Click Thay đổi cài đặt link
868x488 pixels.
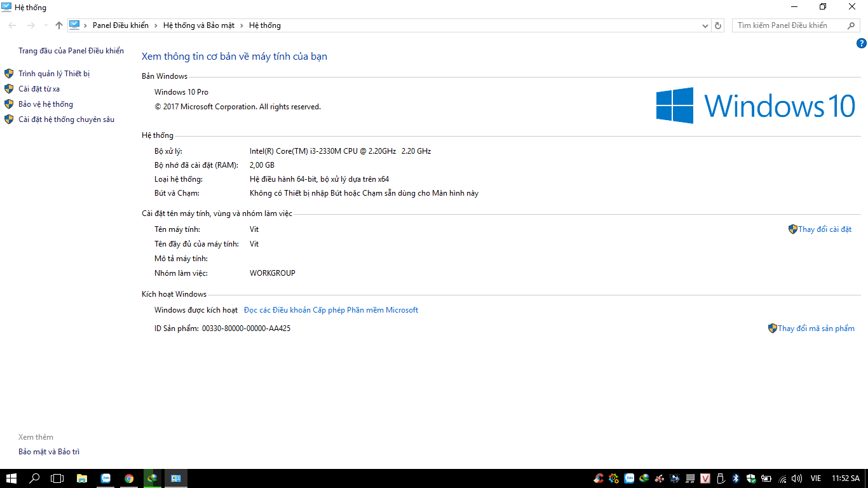(825, 229)
